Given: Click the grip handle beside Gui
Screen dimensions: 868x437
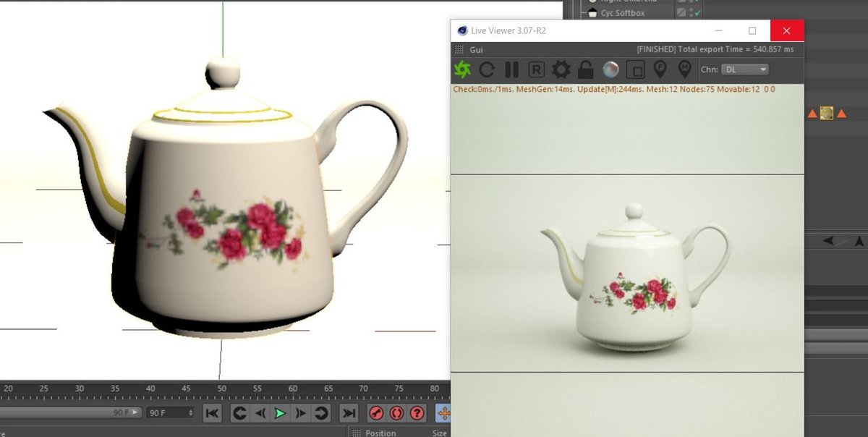Looking at the screenshot, I should pos(458,50).
